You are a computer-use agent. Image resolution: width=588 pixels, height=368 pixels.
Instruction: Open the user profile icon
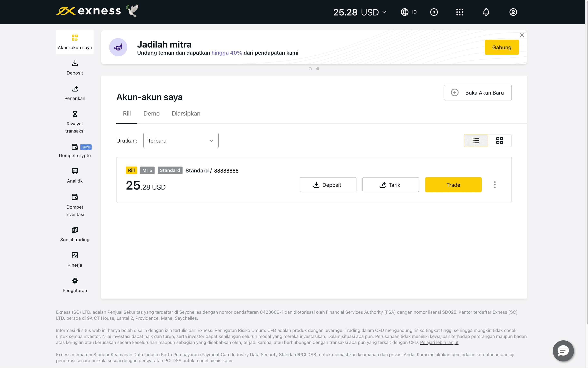coord(513,12)
